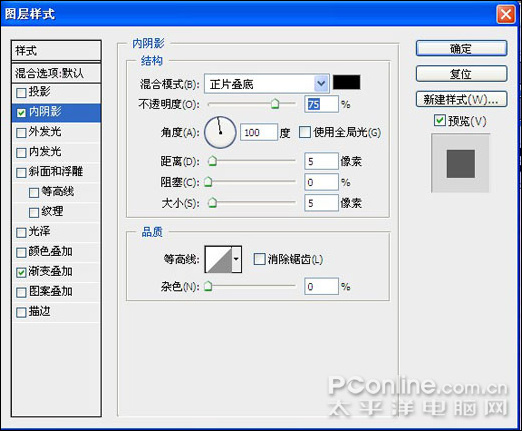Click the 杂色 noise slider handle
This screenshot has width=522, height=431.
pyautogui.click(x=208, y=286)
